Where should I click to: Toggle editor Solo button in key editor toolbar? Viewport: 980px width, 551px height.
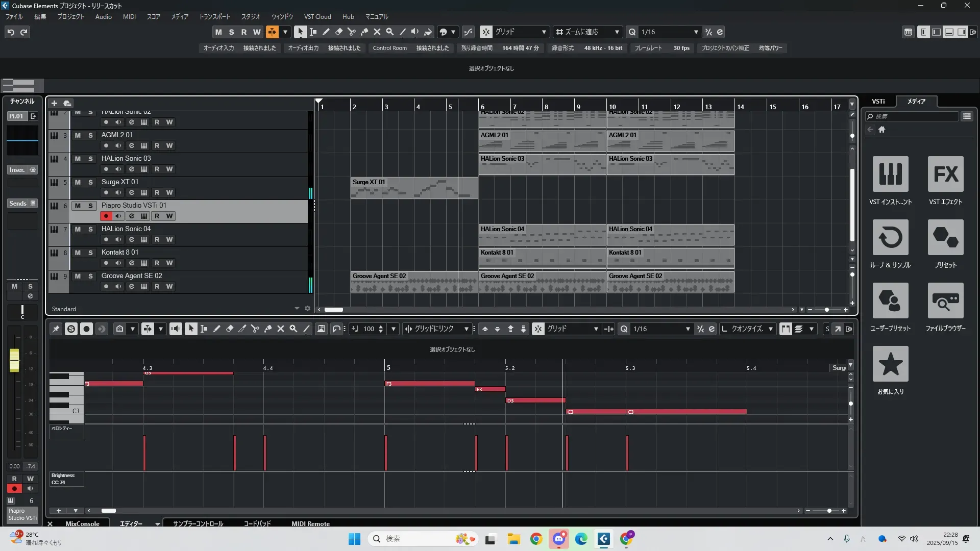click(71, 329)
